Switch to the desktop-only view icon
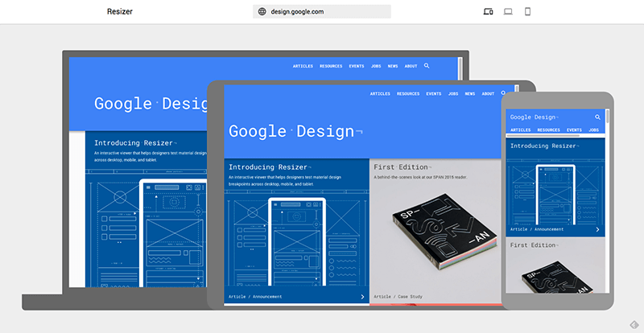Screen dimensions: 644x333 (x=508, y=11)
